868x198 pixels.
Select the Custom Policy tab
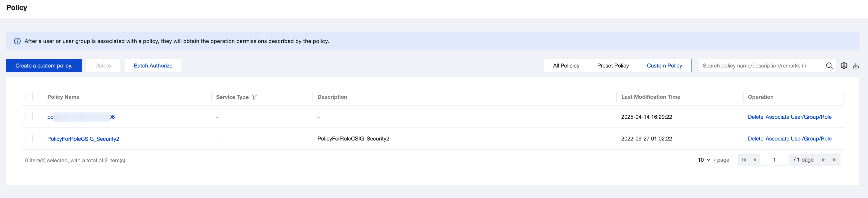pyautogui.click(x=664, y=66)
